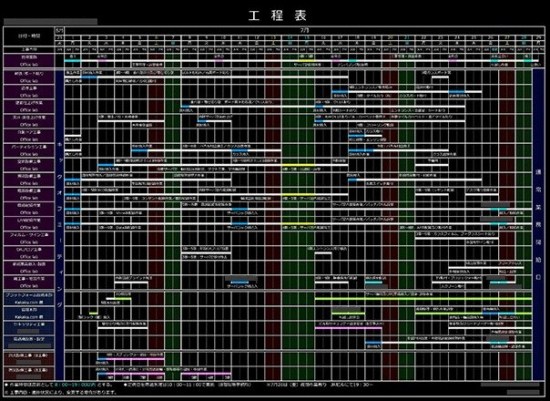Select the OAフロア工事 row label
Image resolution: width=550 pixels, height=401 pixels.
point(29,249)
